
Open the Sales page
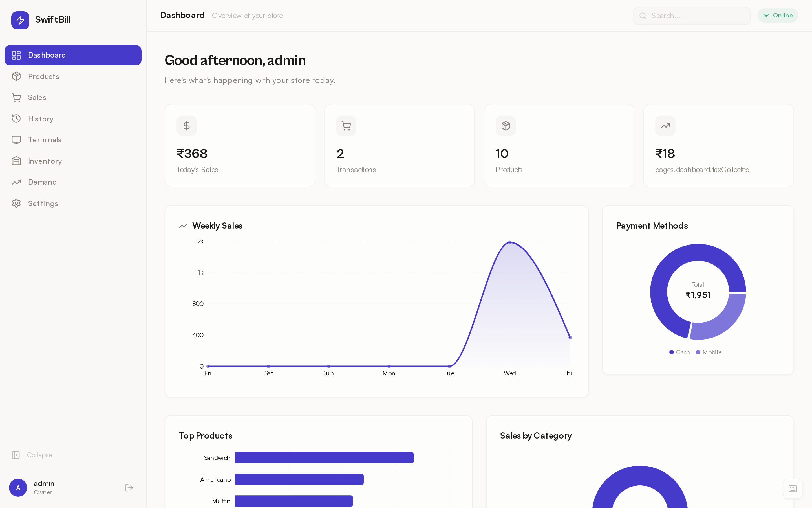click(x=73, y=97)
